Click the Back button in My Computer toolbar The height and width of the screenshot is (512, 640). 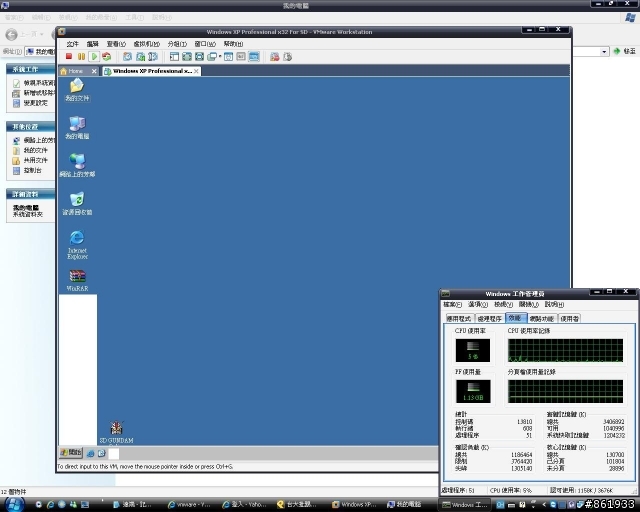coord(11,34)
